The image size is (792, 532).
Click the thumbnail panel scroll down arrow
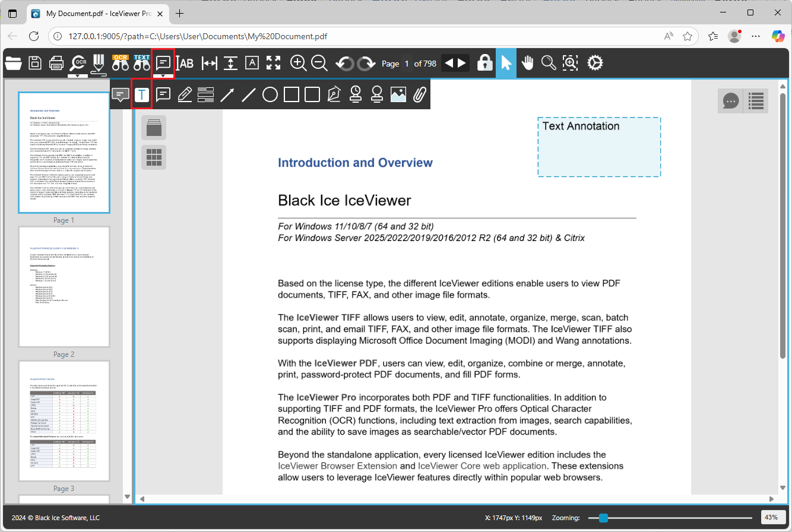tap(126, 496)
